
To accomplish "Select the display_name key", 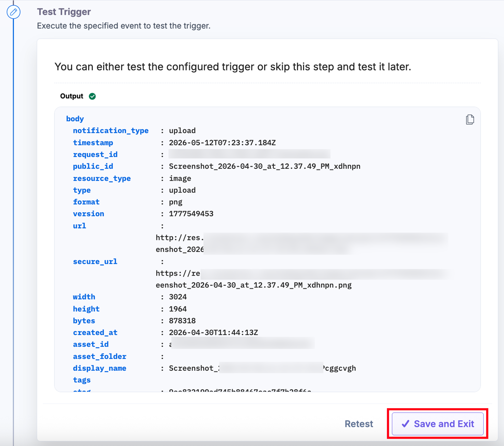I will click(99, 368).
